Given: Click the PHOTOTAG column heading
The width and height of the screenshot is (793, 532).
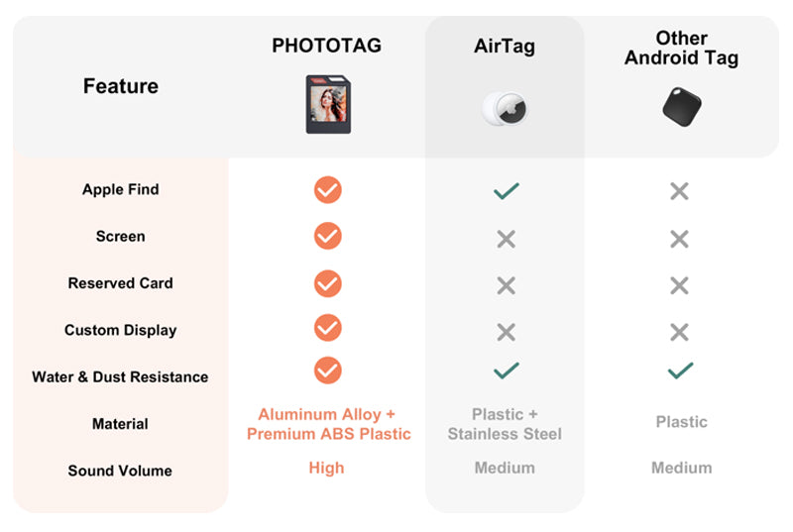Looking at the screenshot, I should click(x=326, y=46).
